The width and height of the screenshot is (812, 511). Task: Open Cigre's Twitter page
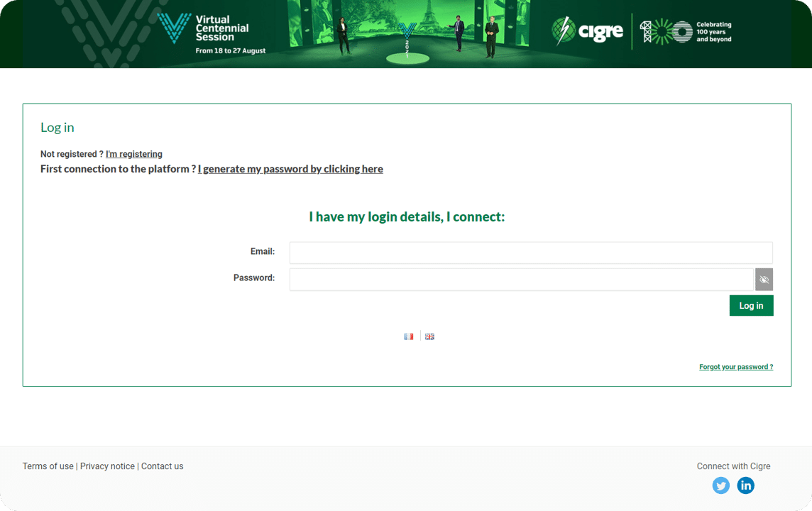(x=721, y=485)
